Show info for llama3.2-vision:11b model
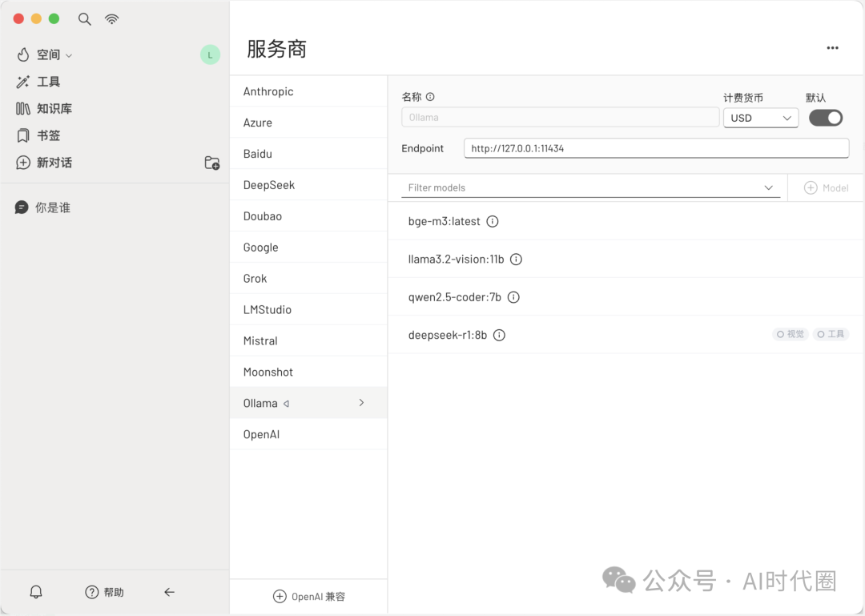Viewport: 865px width, 616px height. click(x=516, y=260)
